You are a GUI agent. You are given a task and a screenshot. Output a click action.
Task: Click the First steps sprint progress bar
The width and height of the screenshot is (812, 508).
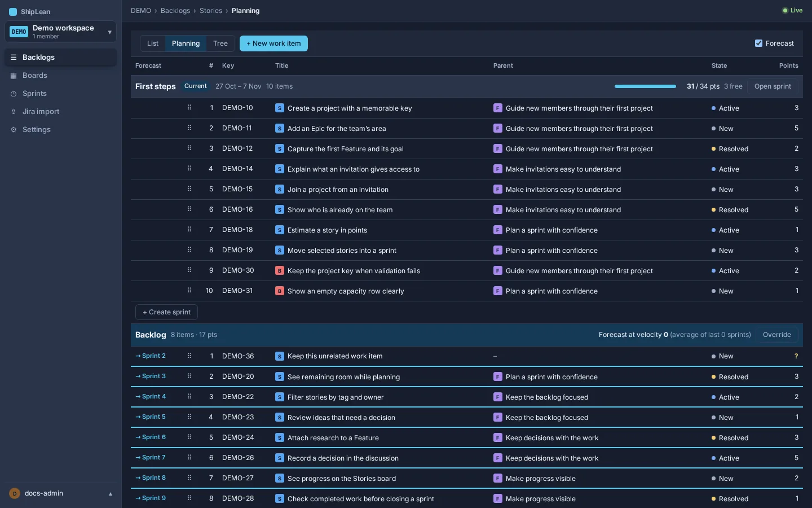pyautogui.click(x=645, y=86)
